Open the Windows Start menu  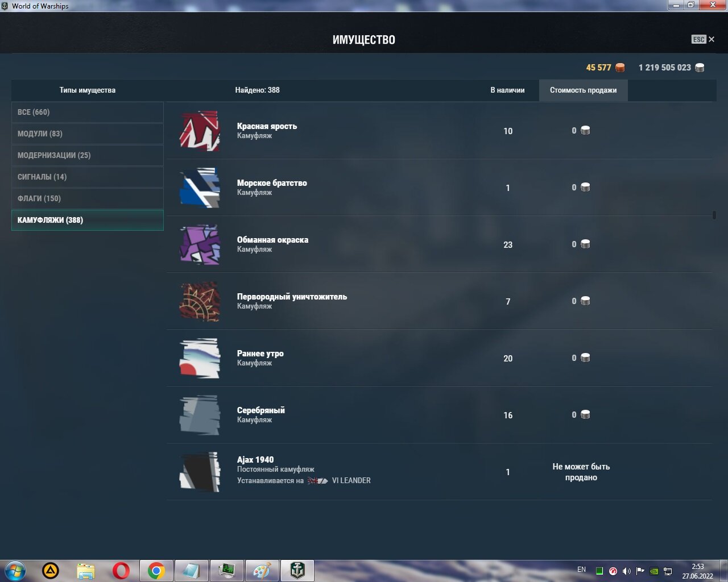coord(15,571)
